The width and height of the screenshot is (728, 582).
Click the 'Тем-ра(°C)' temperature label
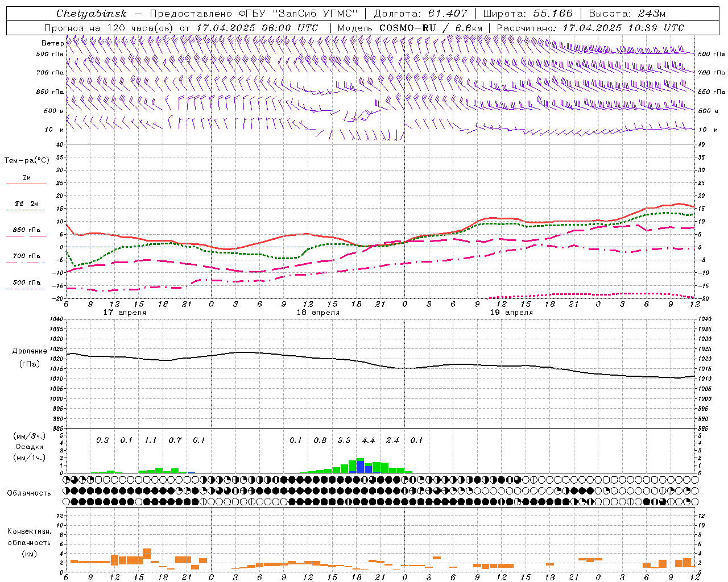(27, 161)
